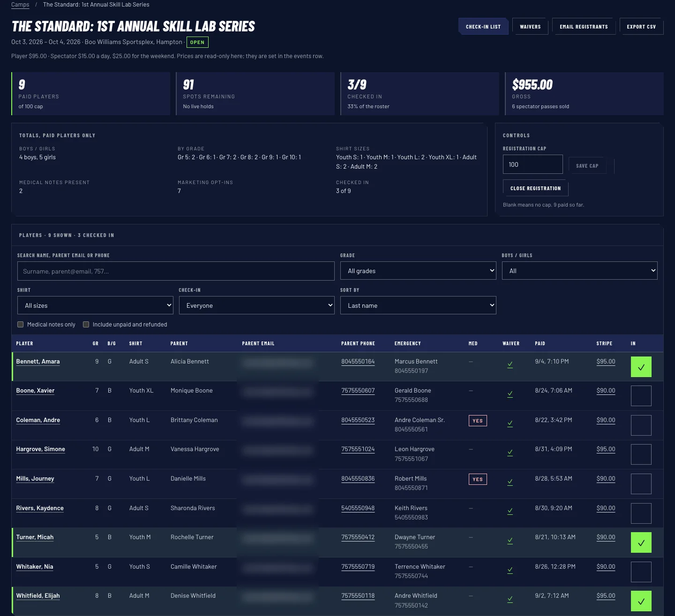Click waiver checkmark icon in Simone Hargrove row

point(510,453)
